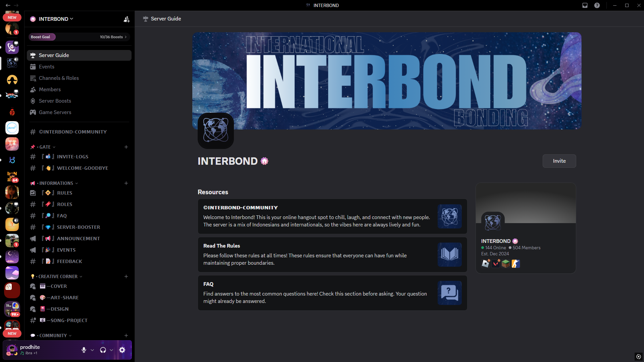
Task: Open the INVITE-LOGS channel
Action: coord(79,157)
